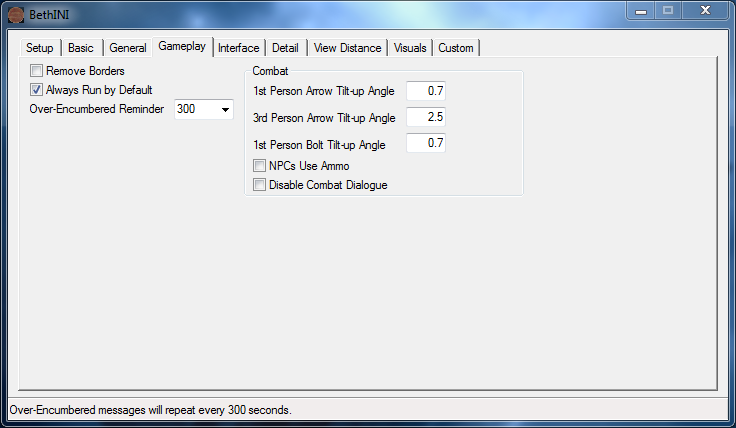The width and height of the screenshot is (736, 428).
Task: Click the 1st Person Arrow Tilt-up Angle label
Action: click(324, 91)
